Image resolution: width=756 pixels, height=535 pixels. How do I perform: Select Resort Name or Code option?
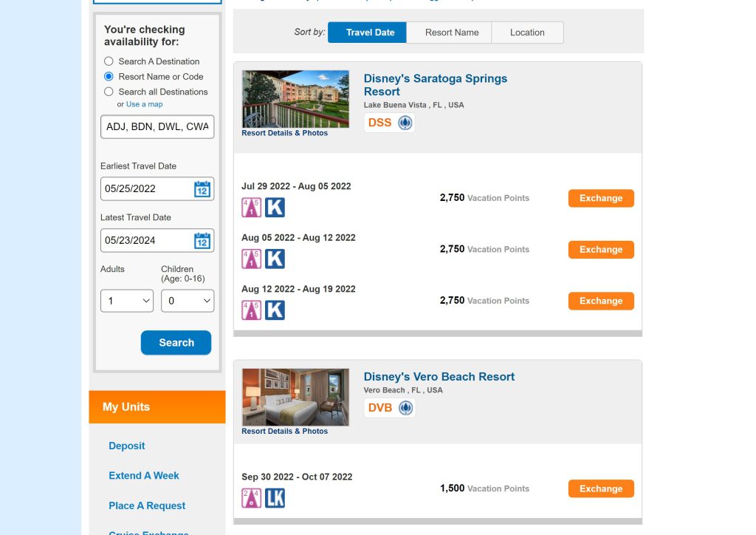pyautogui.click(x=109, y=76)
